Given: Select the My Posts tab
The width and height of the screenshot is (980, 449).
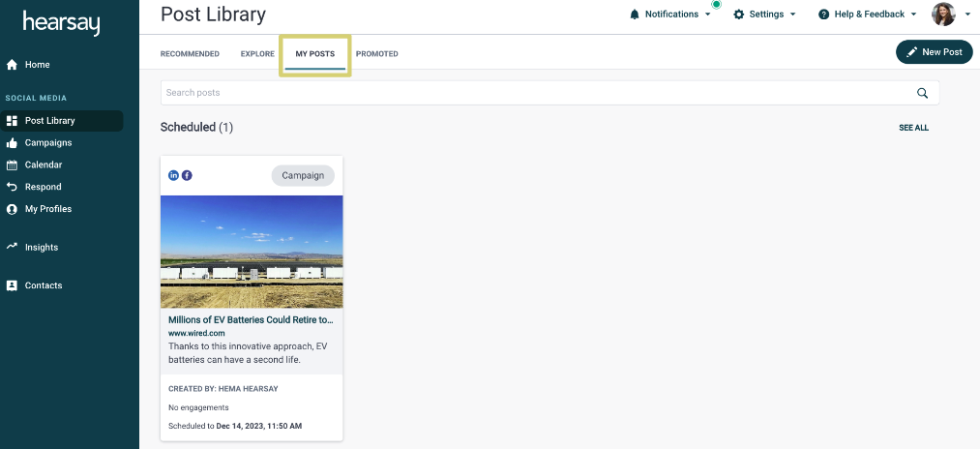Looking at the screenshot, I should [x=315, y=54].
